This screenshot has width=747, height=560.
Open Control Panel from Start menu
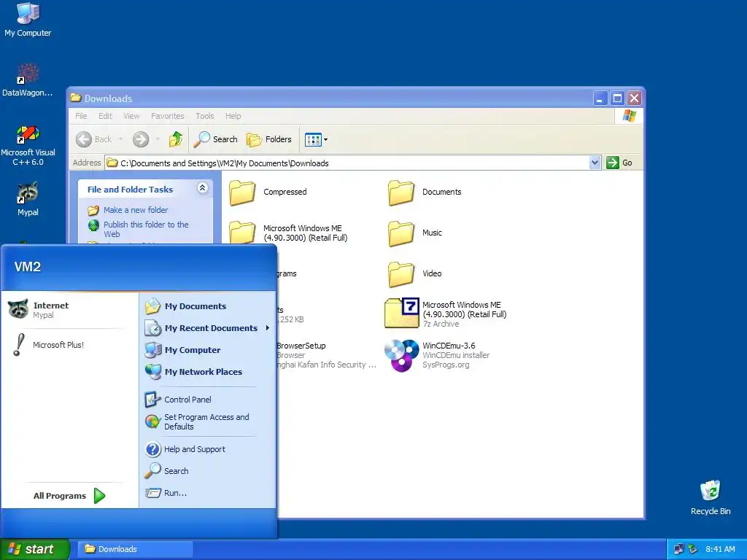pyautogui.click(x=207, y=400)
